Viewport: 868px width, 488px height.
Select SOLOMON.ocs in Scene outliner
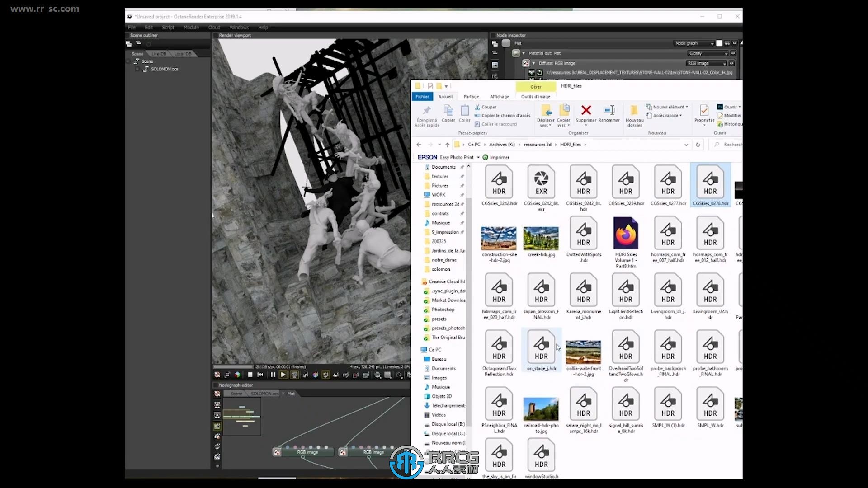tap(165, 69)
